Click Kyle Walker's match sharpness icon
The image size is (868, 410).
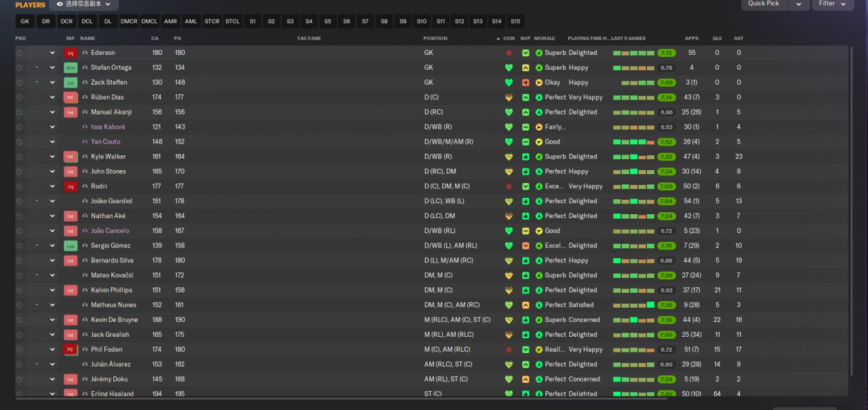tap(526, 157)
